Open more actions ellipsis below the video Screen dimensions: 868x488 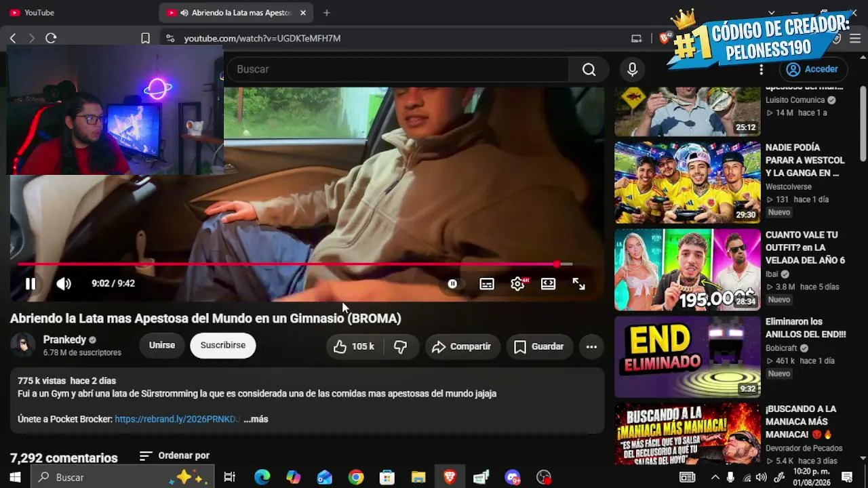pos(591,346)
